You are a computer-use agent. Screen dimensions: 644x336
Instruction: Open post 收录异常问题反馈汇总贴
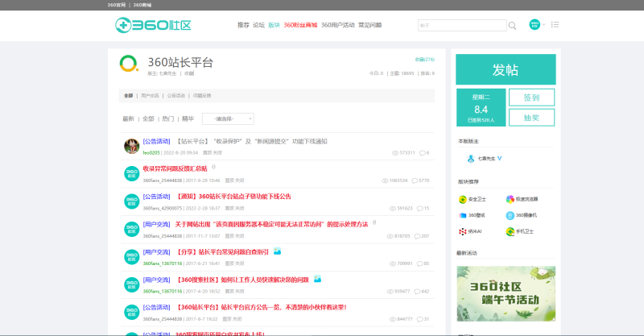point(175,168)
